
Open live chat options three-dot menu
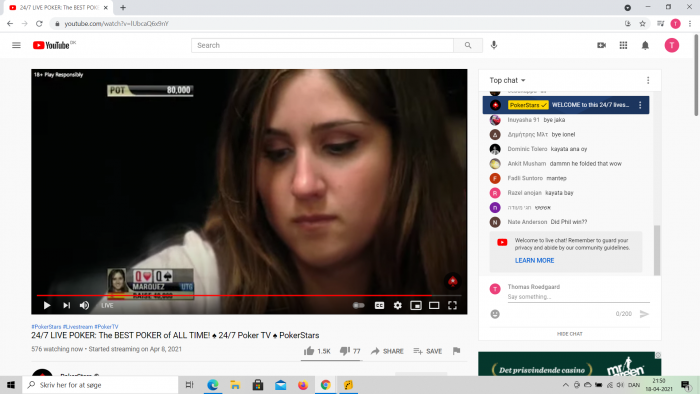coord(648,80)
